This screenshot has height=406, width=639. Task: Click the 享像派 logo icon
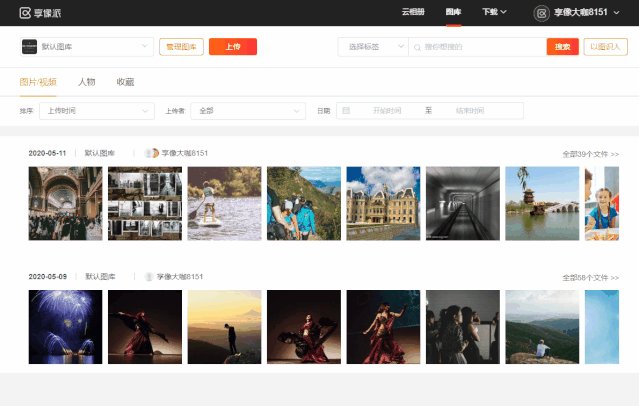click(x=25, y=12)
